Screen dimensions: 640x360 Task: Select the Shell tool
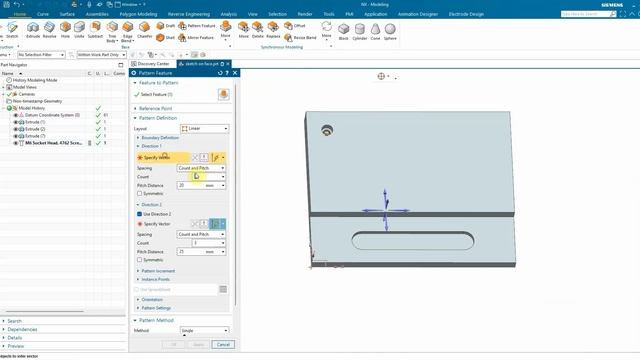click(166, 38)
